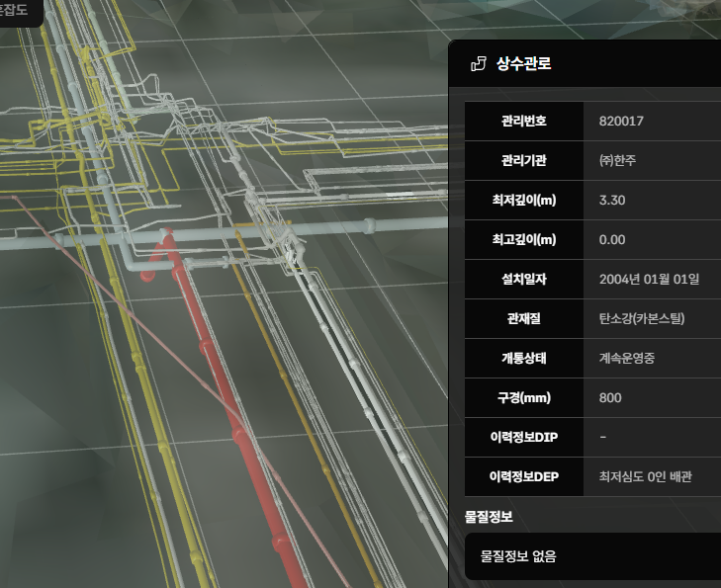721x588 pixels.
Task: Select the 최저깊이(m) label cell
Action: coord(524,200)
